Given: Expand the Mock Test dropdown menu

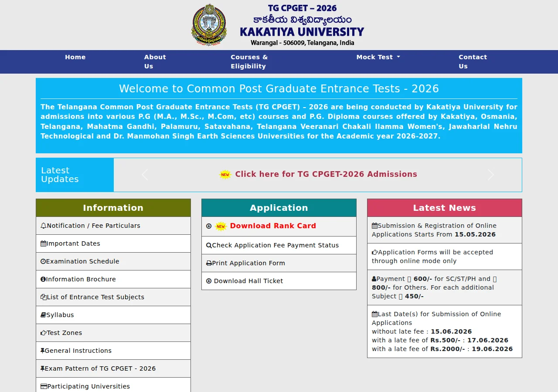Looking at the screenshot, I should (378, 57).
